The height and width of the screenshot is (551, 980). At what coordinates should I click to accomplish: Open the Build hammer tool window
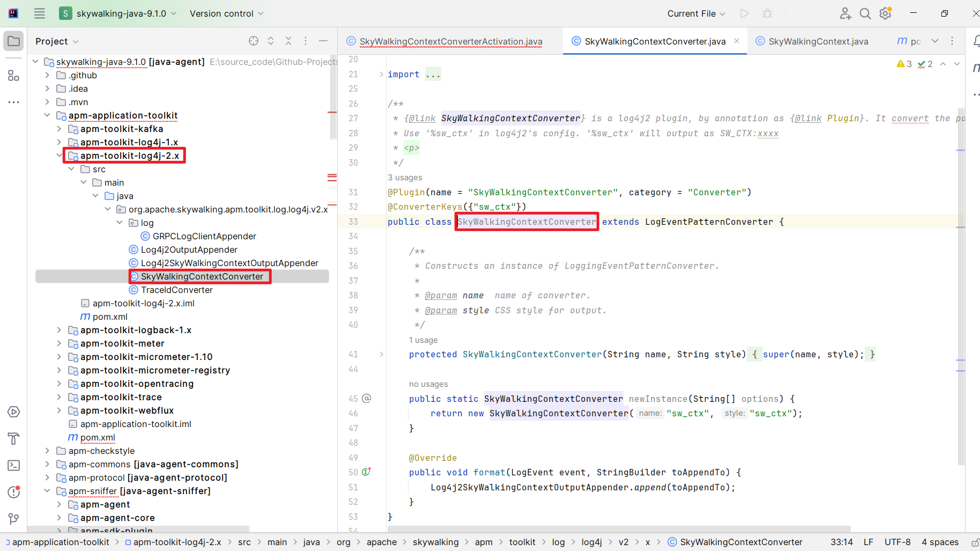pos(14,439)
